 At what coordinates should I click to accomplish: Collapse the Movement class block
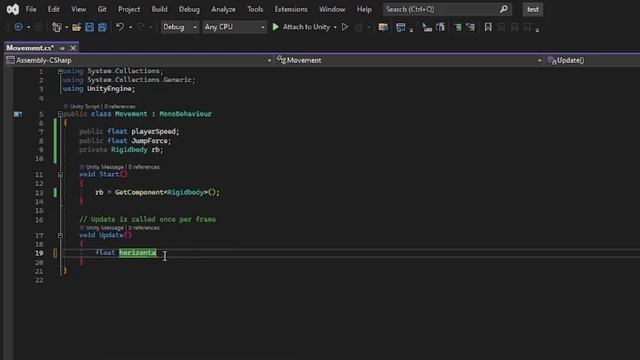pyautogui.click(x=60, y=114)
